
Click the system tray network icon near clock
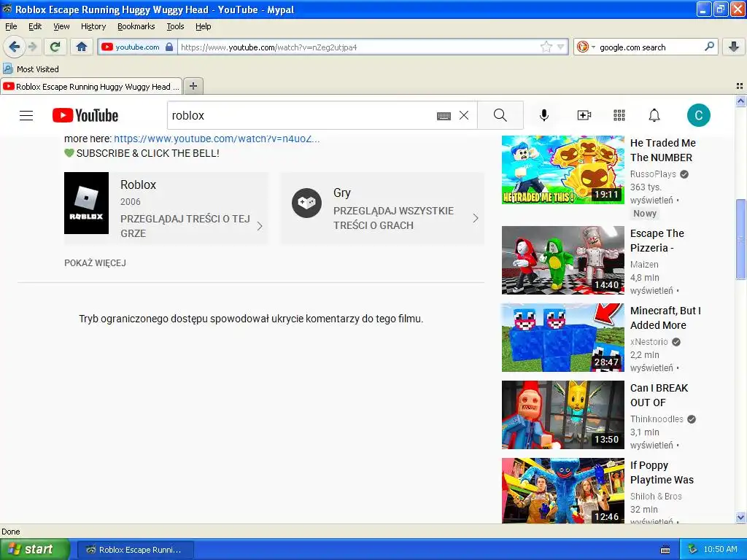point(693,549)
